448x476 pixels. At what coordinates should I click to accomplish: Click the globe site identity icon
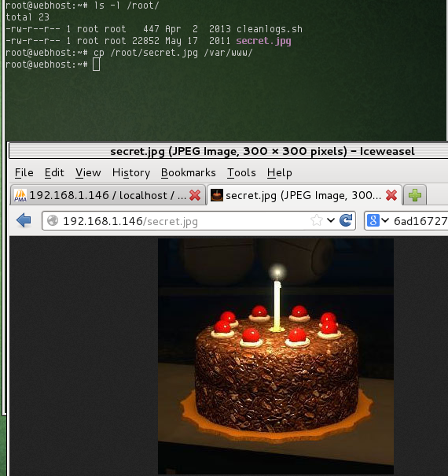click(x=53, y=221)
